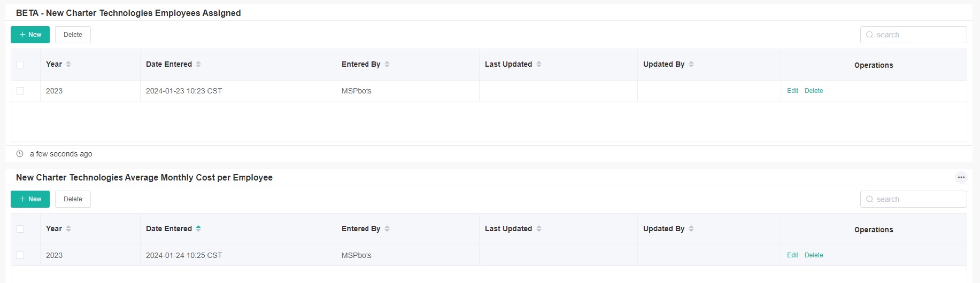Delete the 2024-01-24 entry via row link
Viewport: 980px width, 283px height.
pos(814,255)
